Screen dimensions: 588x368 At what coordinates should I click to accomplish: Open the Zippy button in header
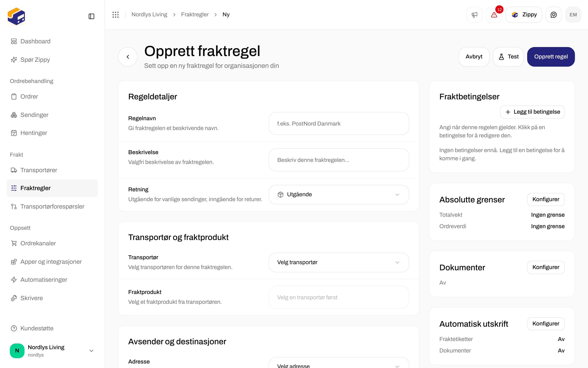click(x=524, y=15)
